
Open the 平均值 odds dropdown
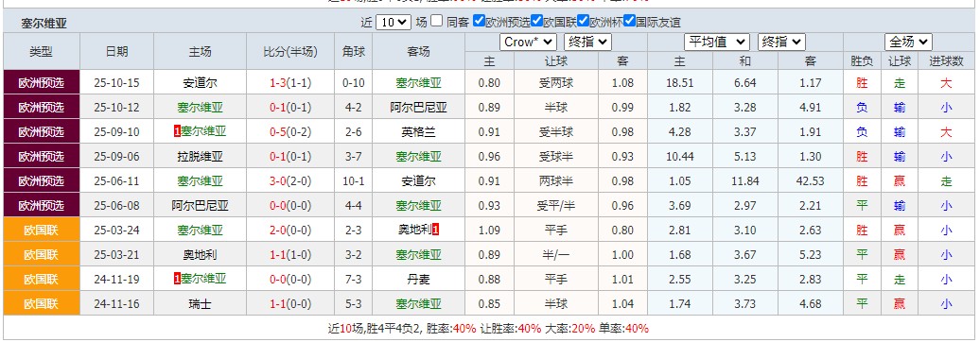pyautogui.click(x=716, y=42)
